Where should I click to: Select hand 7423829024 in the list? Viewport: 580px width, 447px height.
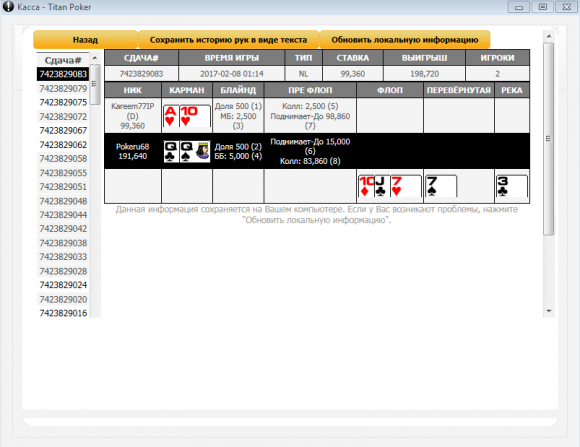click(63, 285)
